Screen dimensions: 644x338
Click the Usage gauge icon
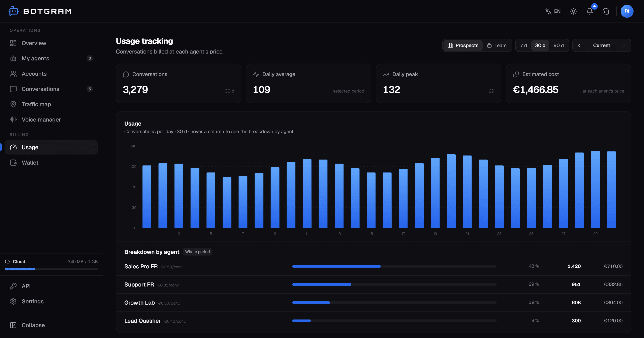[13, 147]
